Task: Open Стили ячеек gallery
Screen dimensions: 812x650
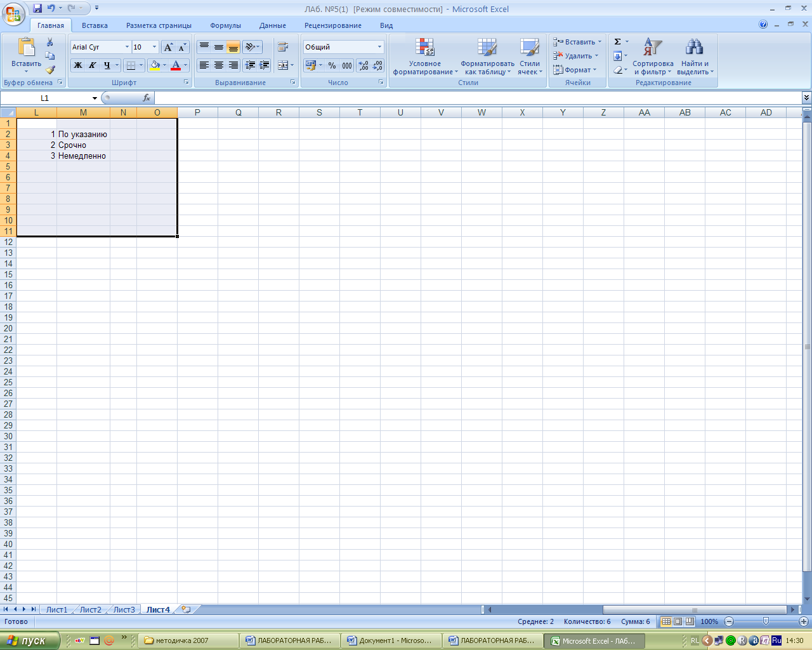Action: (530, 56)
